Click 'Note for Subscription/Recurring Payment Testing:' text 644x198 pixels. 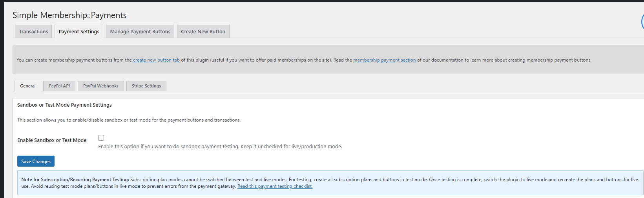(x=75, y=180)
